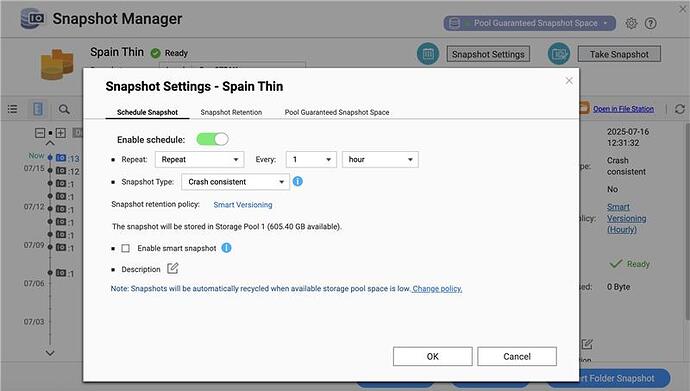Click the Snapshot Type info icon
Viewport: 690px width, 391px height.
pos(298,181)
